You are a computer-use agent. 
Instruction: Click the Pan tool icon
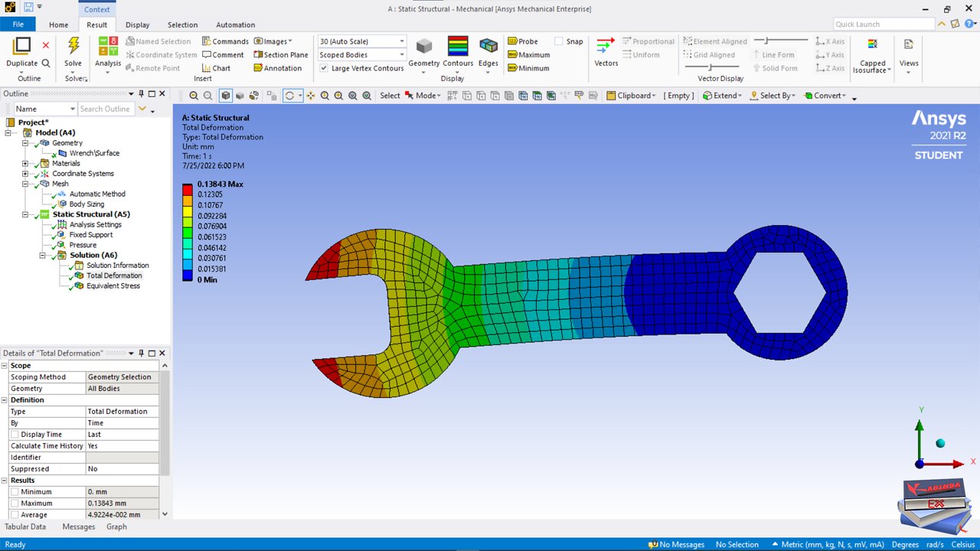tap(311, 96)
